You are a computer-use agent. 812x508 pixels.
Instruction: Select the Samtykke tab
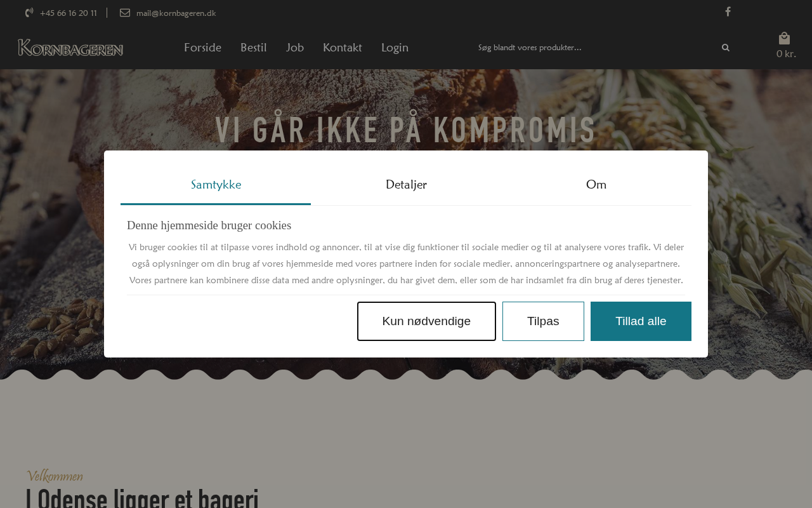click(216, 185)
